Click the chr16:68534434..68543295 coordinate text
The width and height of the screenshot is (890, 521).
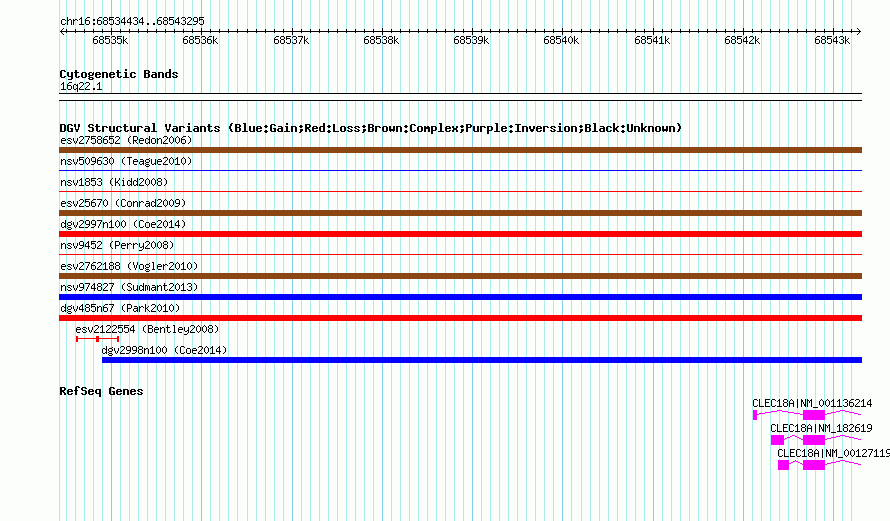pyautogui.click(x=132, y=21)
